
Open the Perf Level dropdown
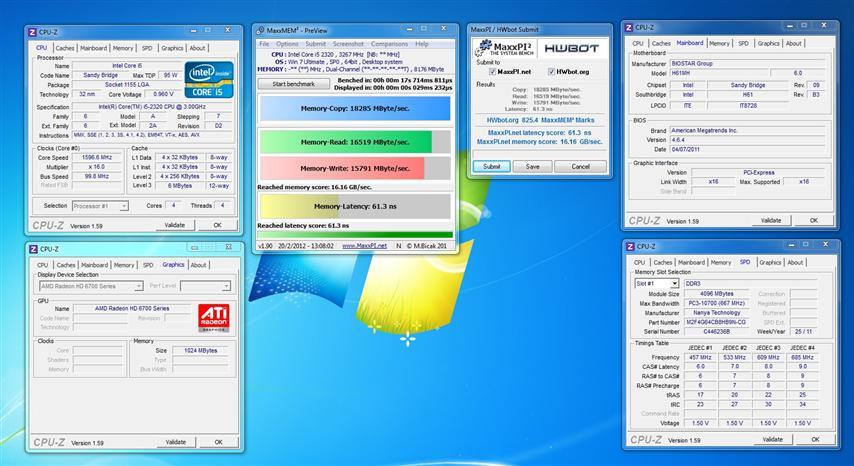[205, 286]
